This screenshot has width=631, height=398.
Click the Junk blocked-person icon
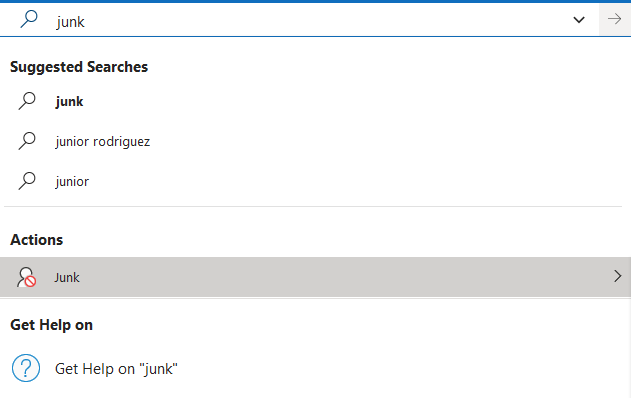(x=26, y=277)
